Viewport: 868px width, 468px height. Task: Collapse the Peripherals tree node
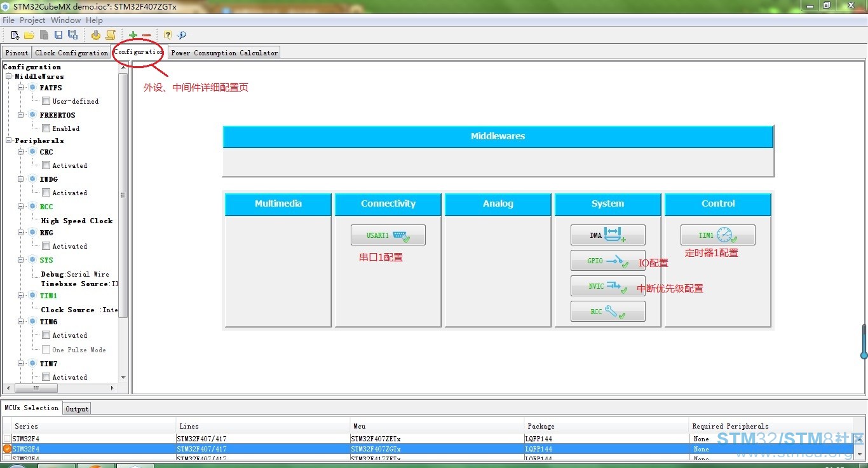point(9,141)
